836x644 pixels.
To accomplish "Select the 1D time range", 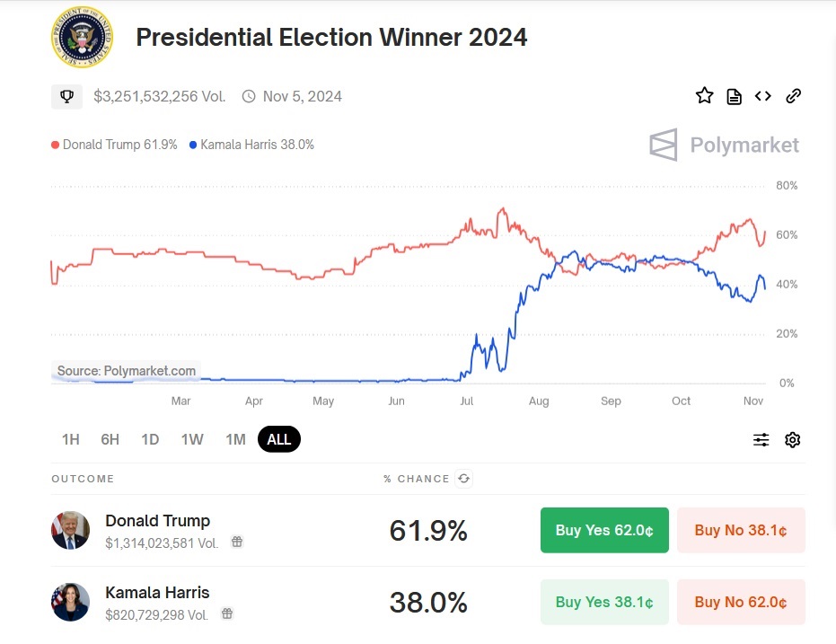I will (150, 439).
